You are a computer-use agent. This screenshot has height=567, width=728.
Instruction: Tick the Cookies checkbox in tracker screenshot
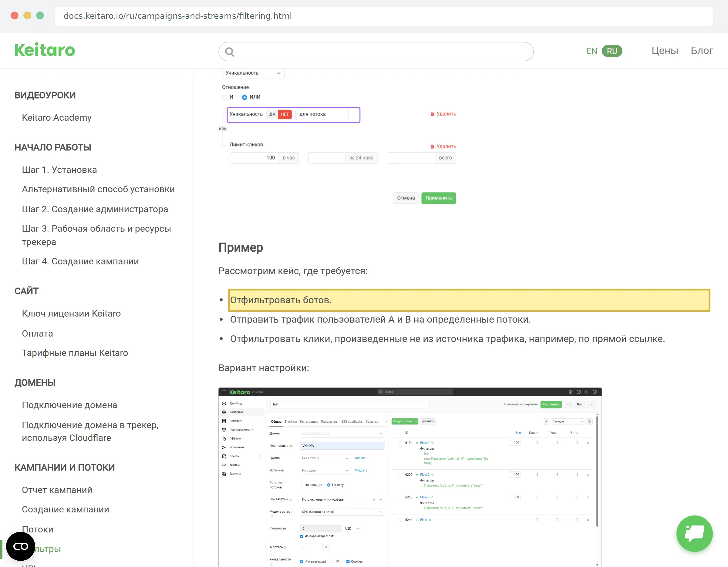click(x=348, y=561)
